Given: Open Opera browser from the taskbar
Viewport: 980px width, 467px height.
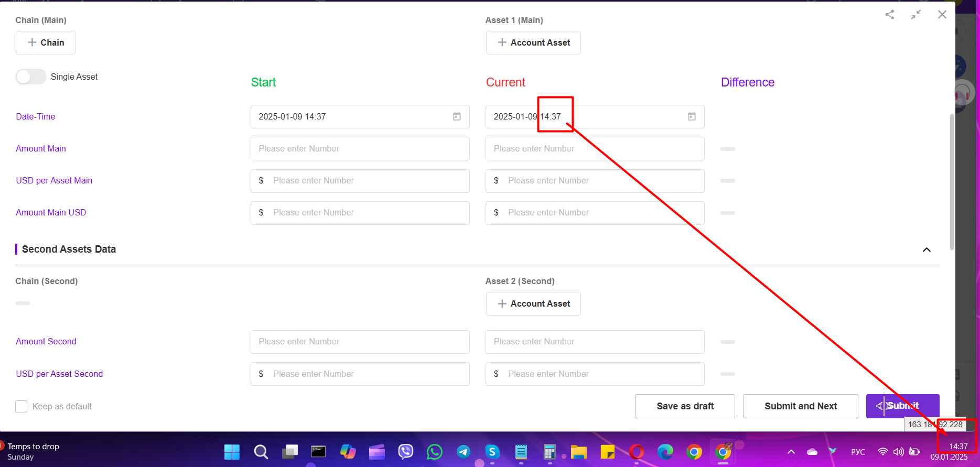Looking at the screenshot, I should 637,452.
